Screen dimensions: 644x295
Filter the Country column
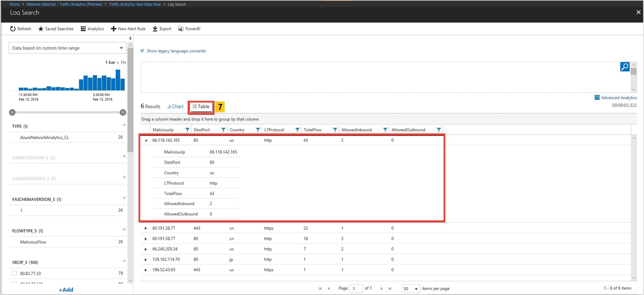tap(258, 130)
